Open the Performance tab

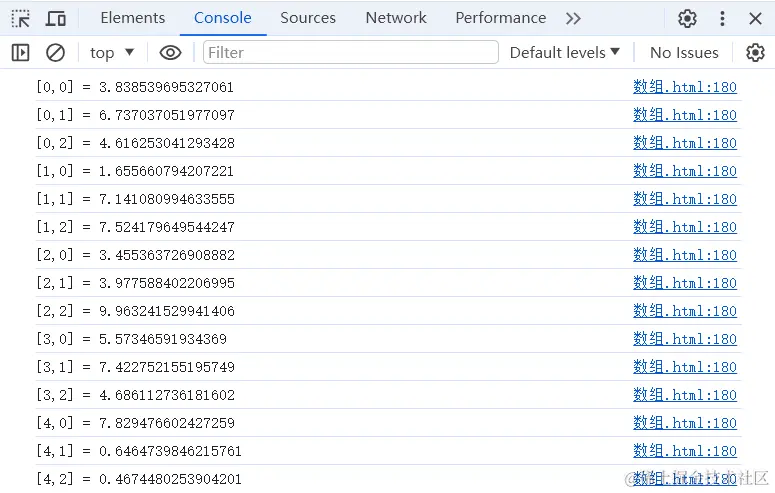(x=500, y=18)
